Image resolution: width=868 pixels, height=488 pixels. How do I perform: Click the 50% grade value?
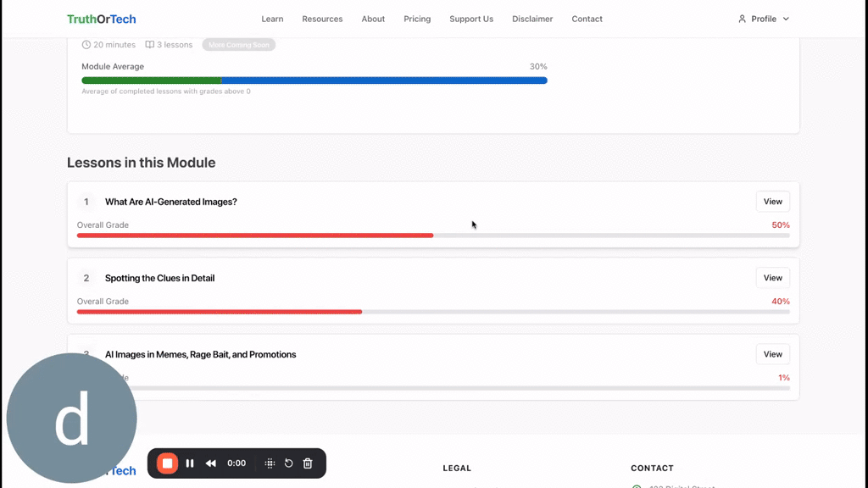(781, 225)
